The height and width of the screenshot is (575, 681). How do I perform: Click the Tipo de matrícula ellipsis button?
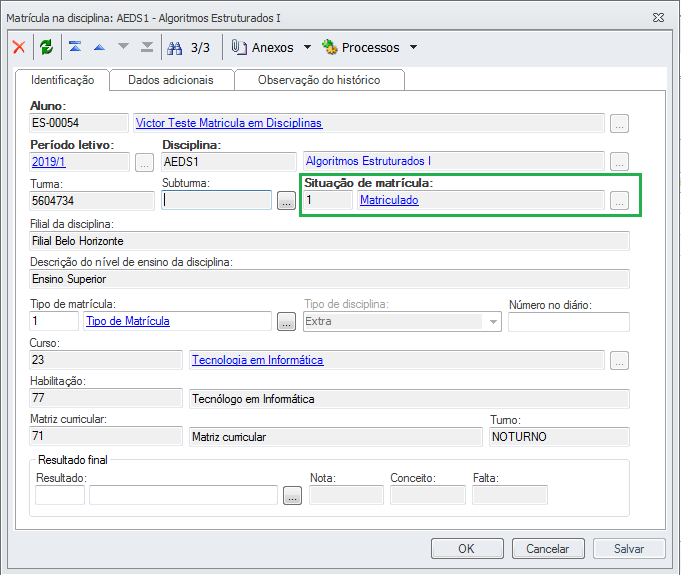287,322
